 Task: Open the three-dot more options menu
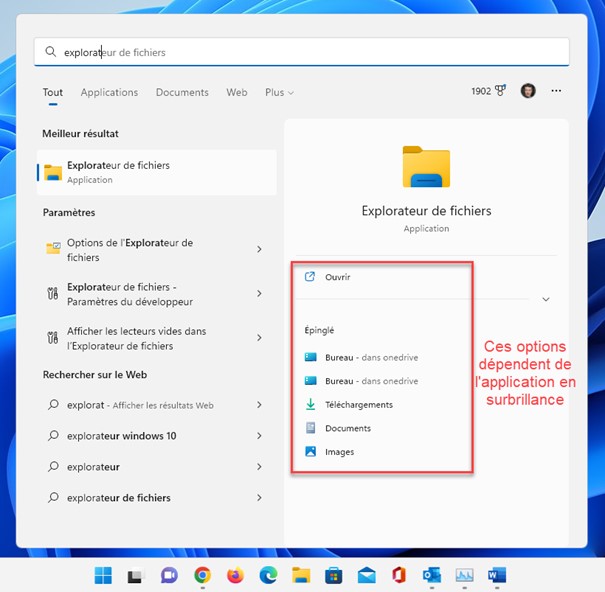click(x=556, y=91)
